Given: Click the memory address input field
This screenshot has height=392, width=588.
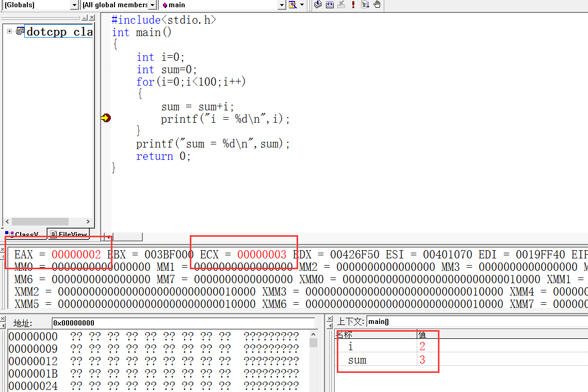Looking at the screenshot, I should tap(183, 323).
